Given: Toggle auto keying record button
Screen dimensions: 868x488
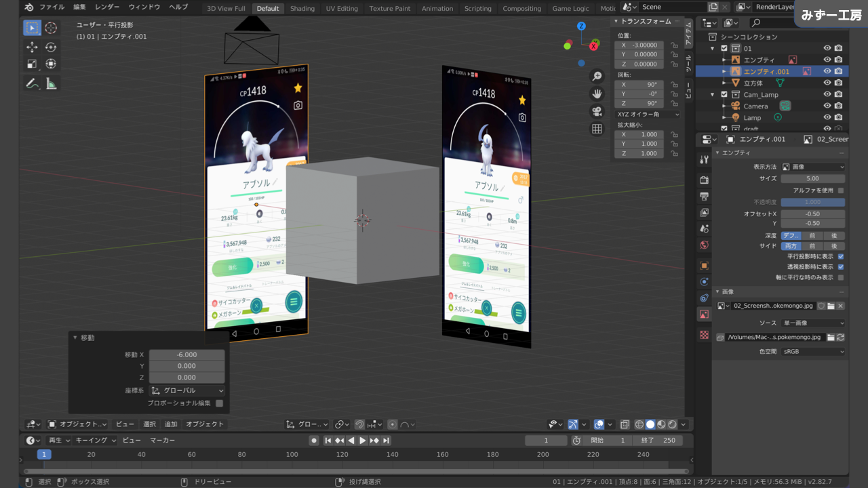Looking at the screenshot, I should [313, 441].
